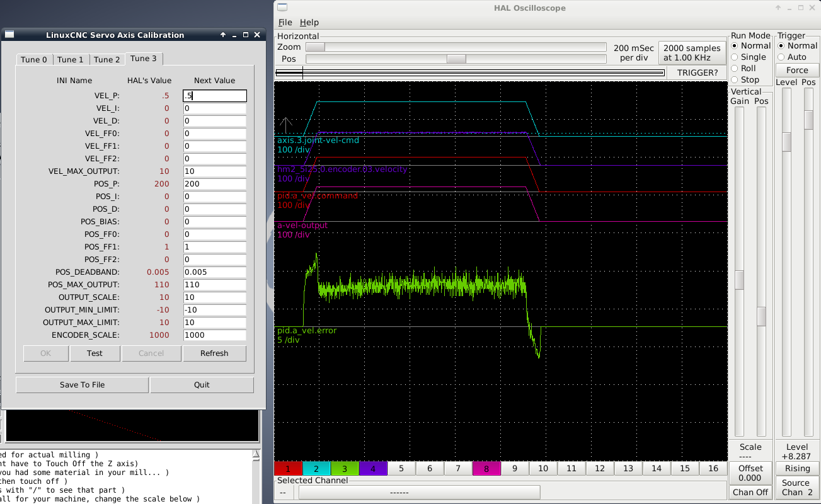The width and height of the screenshot is (821, 504).
Task: Select oscilloscope channel 13
Action: [x=628, y=469]
